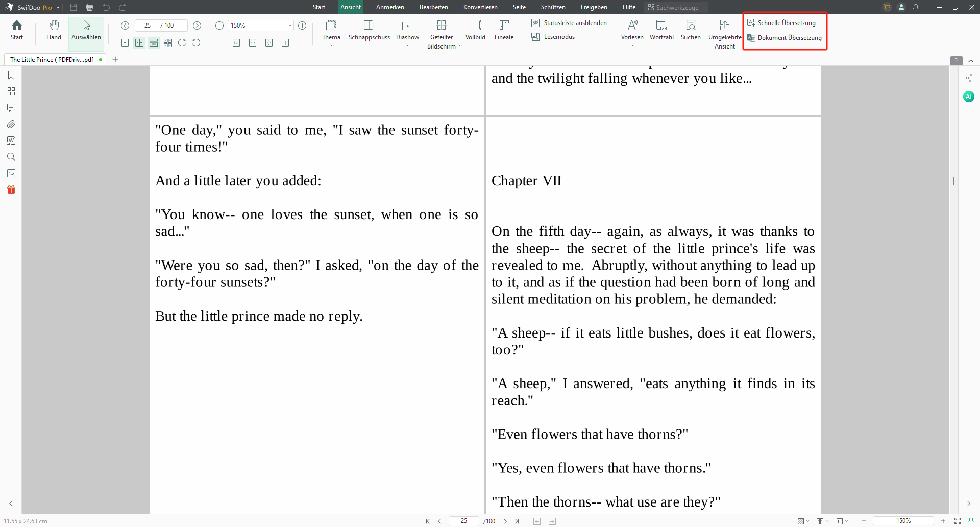Viewport: 980px width, 527px height.
Task: Select The Little Prince document tab
Action: pyautogui.click(x=55, y=60)
